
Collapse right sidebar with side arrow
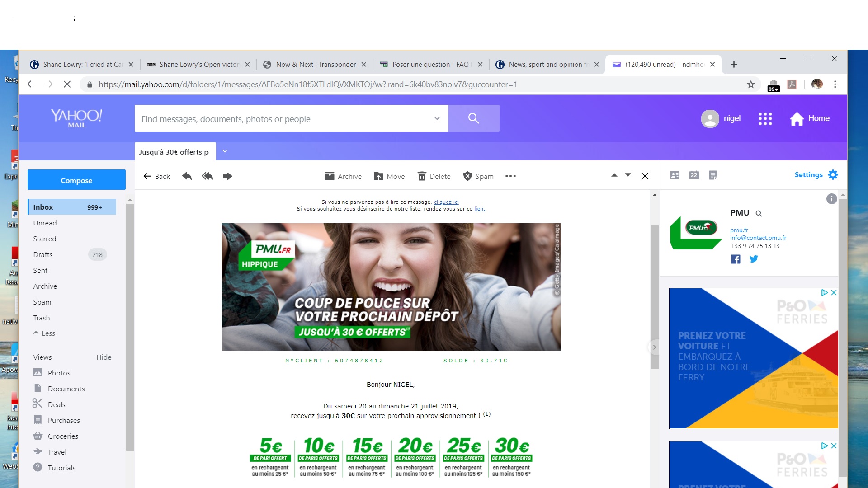(x=654, y=347)
